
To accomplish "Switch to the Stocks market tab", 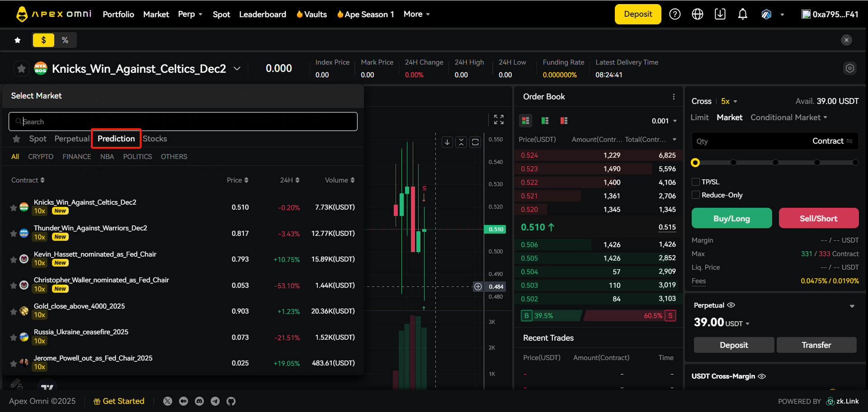I will [x=155, y=139].
